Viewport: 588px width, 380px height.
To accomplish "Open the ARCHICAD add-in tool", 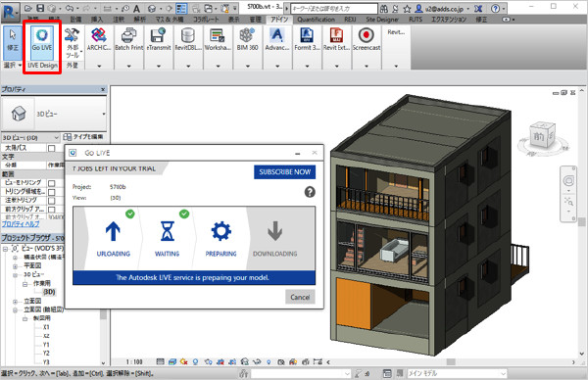I will tap(99, 40).
